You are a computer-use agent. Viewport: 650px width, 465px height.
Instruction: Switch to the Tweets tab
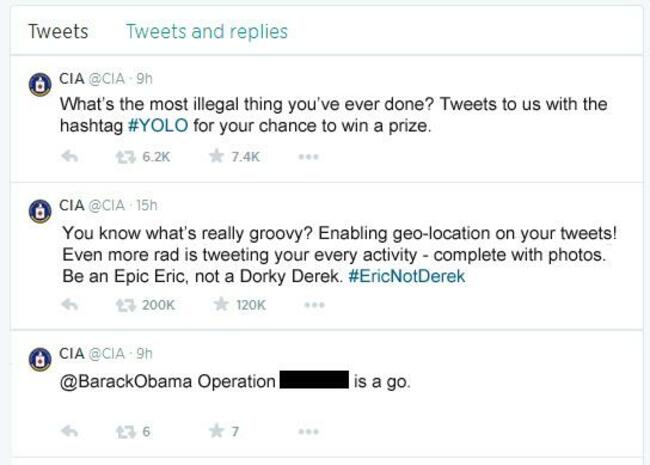tap(58, 31)
